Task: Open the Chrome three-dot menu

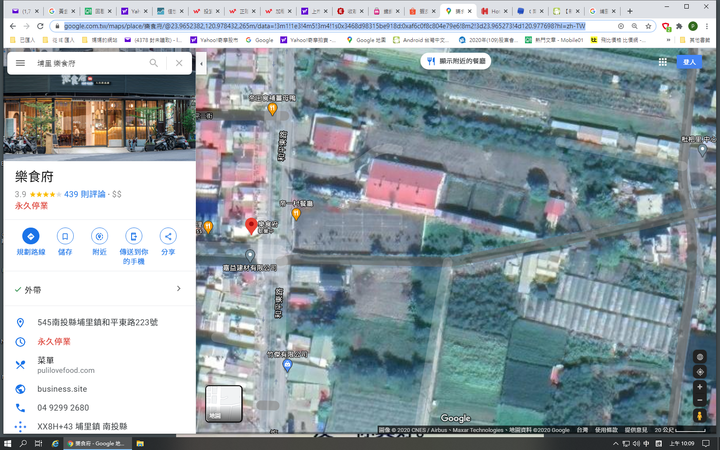Action: (708, 26)
